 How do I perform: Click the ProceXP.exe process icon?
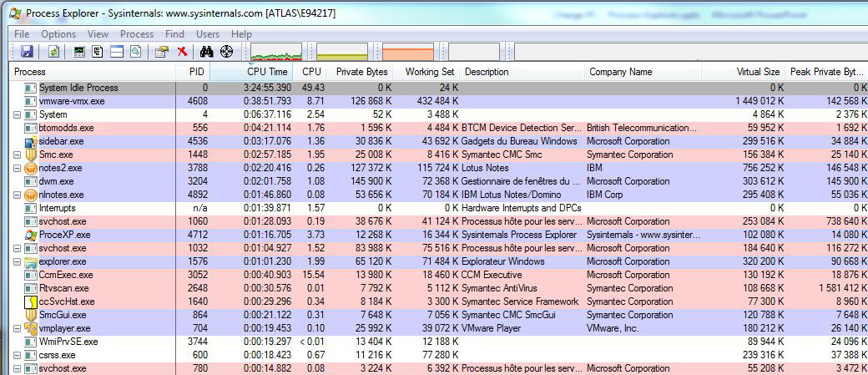coord(30,235)
